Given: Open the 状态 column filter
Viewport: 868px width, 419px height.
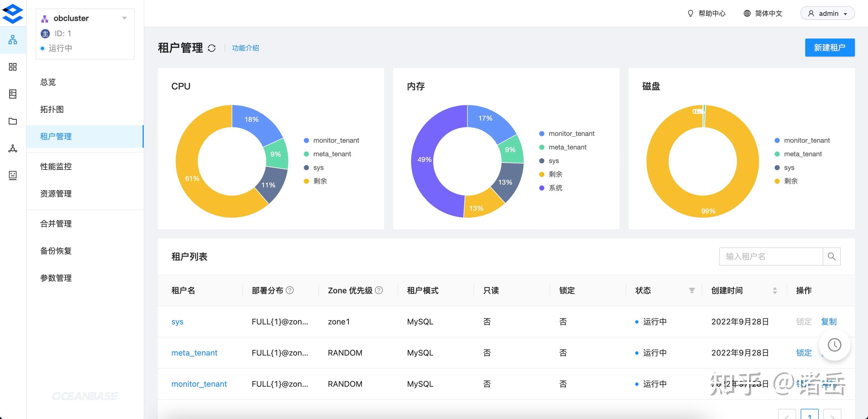Looking at the screenshot, I should tap(691, 290).
